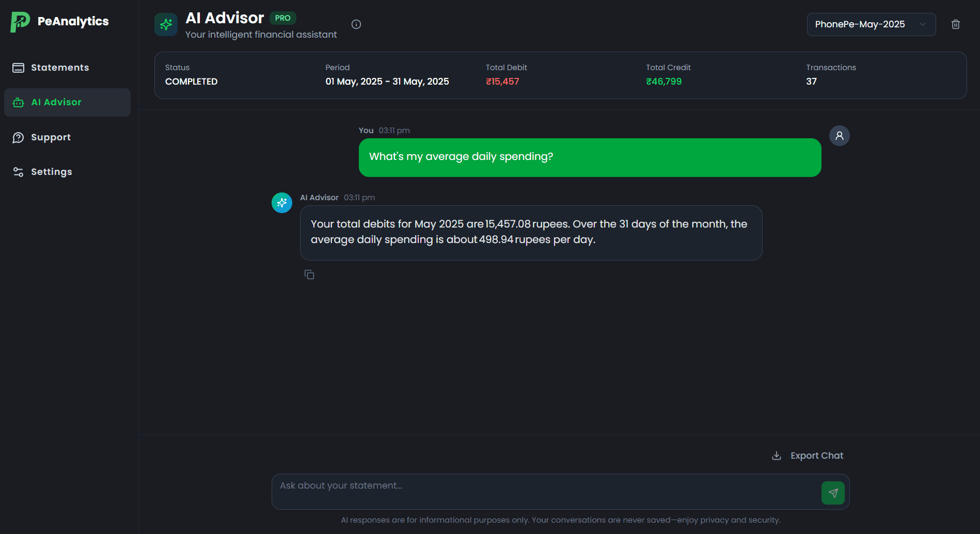
Task: Focus the Ask about your statement field
Action: point(545,491)
